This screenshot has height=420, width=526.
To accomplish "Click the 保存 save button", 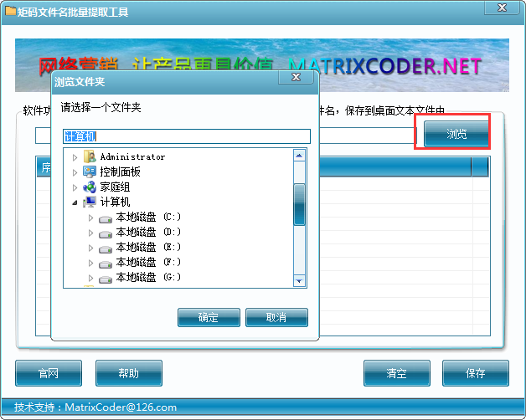I will (x=476, y=373).
